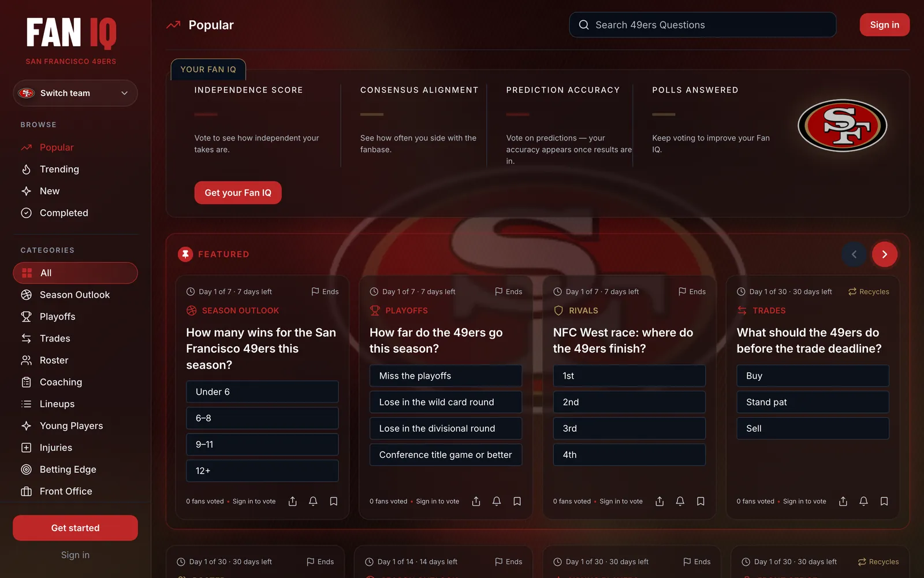Open Trending questions

click(x=75, y=169)
